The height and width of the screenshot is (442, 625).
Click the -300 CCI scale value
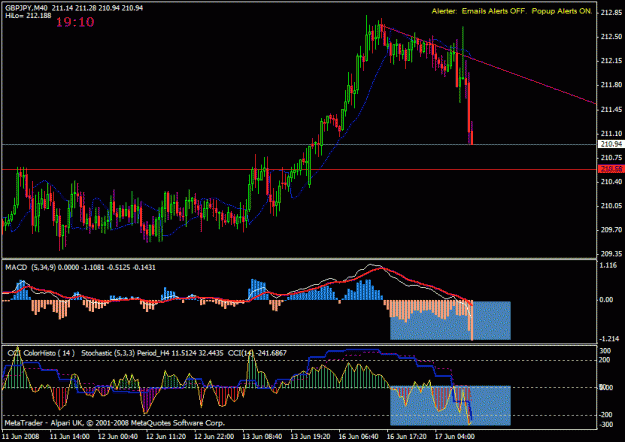pyautogui.click(x=606, y=425)
